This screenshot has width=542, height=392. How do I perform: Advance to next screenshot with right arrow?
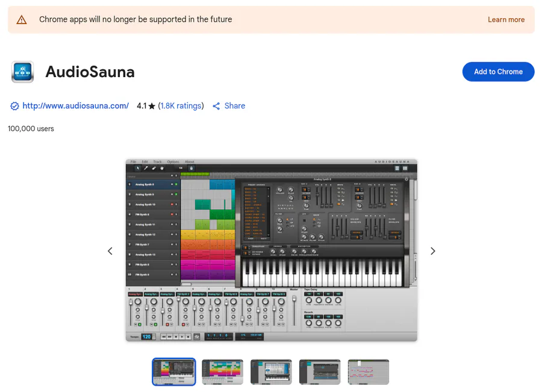(433, 251)
